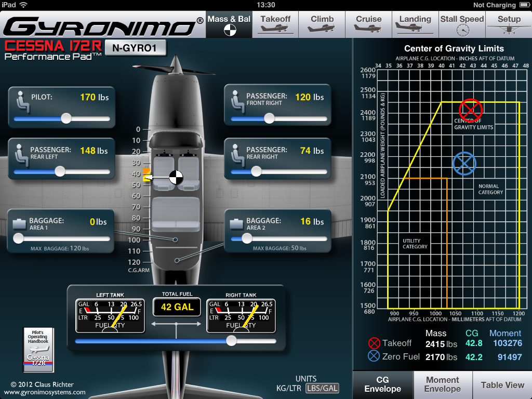Tap rear left passenger value 148 lbs
The image size is (532, 399).
point(94,151)
